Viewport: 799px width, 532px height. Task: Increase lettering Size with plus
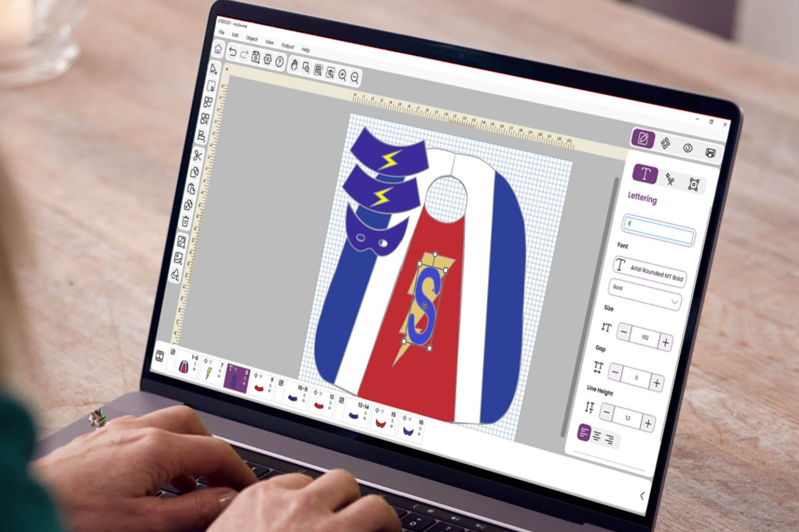pos(666,342)
